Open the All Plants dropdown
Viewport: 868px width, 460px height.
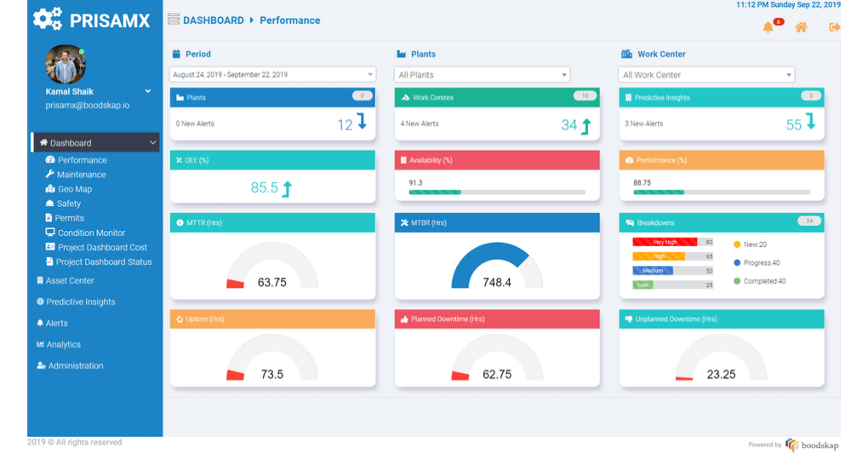coord(483,75)
